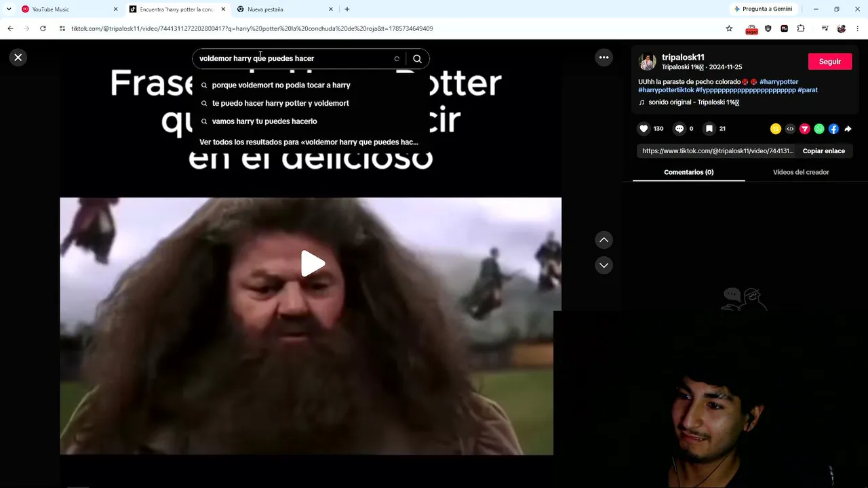Screen dimensions: 868x488
Task: Close the TikTok video viewer
Action: click(x=18, y=58)
